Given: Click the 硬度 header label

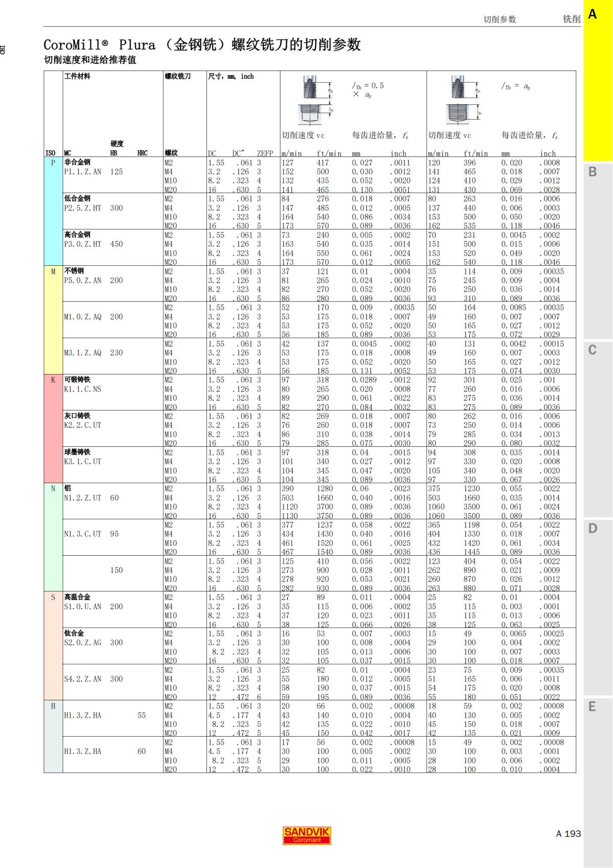Looking at the screenshot, I should click(x=117, y=144).
